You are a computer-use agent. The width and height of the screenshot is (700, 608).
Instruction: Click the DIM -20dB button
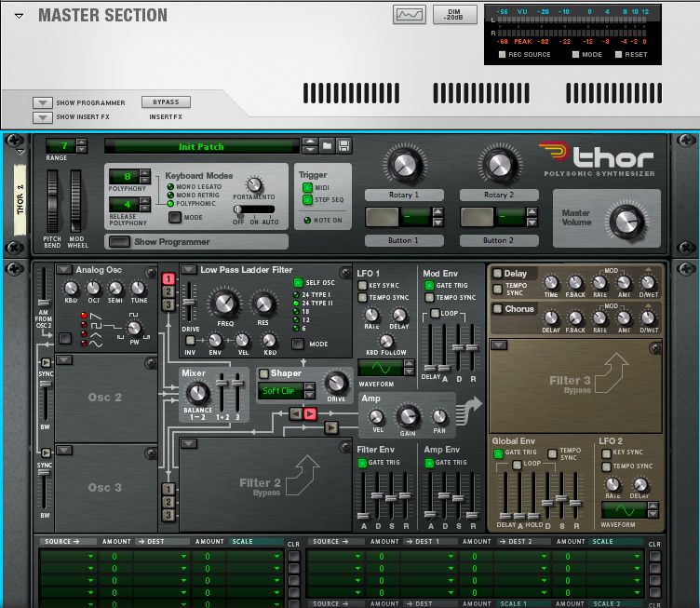coord(454,15)
